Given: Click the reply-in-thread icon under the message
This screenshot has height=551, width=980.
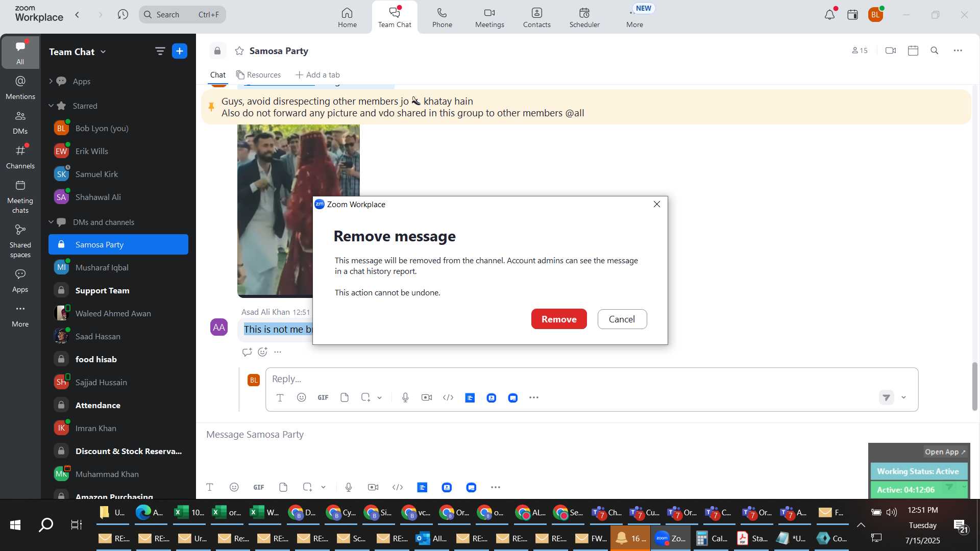Looking at the screenshot, I should (247, 352).
